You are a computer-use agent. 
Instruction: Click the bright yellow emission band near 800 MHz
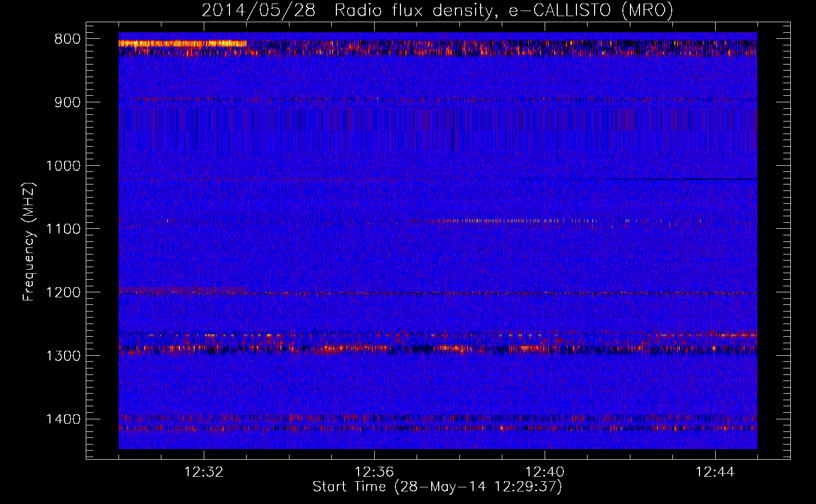pos(183,43)
